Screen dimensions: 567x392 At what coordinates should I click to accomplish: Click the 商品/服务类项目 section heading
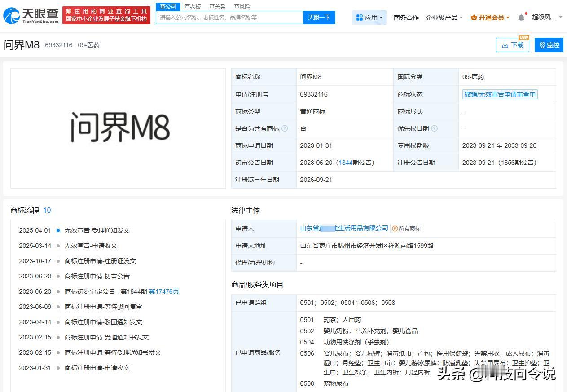(257, 285)
